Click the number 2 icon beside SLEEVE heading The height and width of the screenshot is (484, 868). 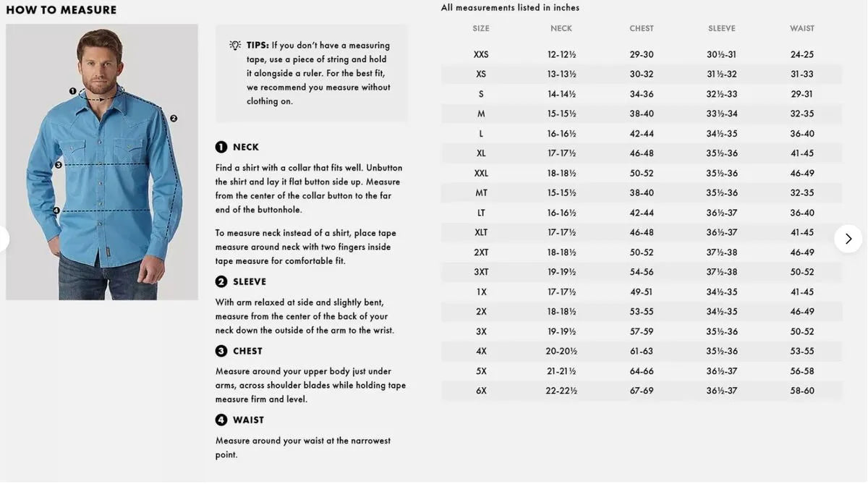[x=221, y=281]
